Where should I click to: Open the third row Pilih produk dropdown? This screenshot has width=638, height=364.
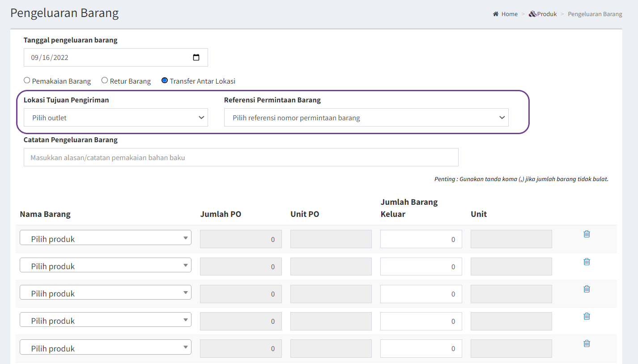(x=106, y=292)
